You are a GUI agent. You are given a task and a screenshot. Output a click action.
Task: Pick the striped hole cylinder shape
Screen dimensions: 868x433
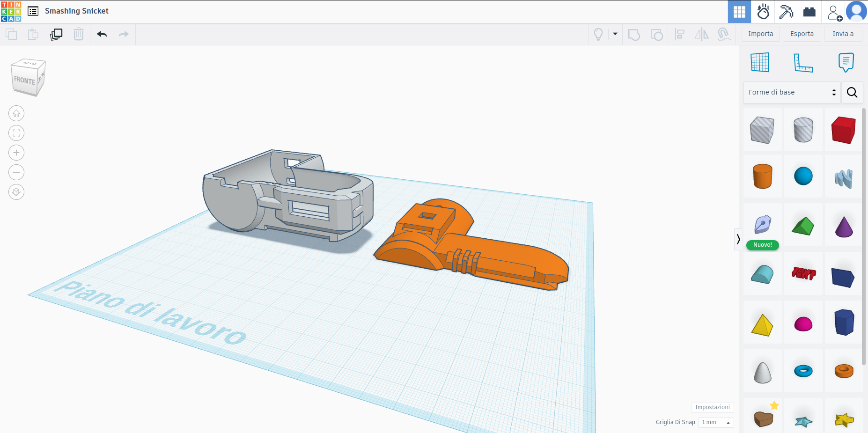[803, 130]
